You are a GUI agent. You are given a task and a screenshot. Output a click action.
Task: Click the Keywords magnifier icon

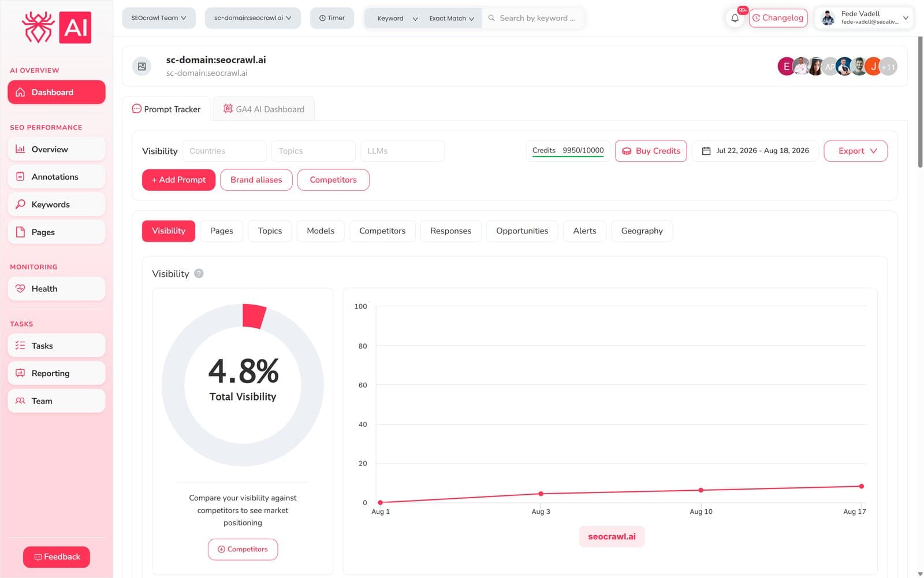click(20, 204)
